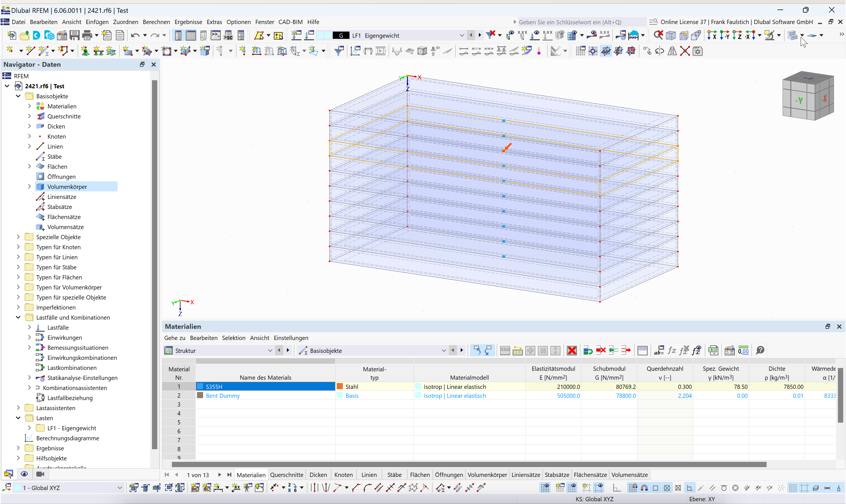Expand the Materialien tree entry
Screen dimensions: 846x504
pos(30,106)
